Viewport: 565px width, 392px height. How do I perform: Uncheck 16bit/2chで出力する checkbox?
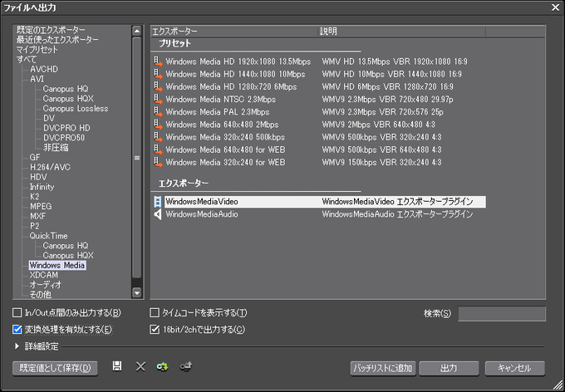pyautogui.click(x=155, y=330)
